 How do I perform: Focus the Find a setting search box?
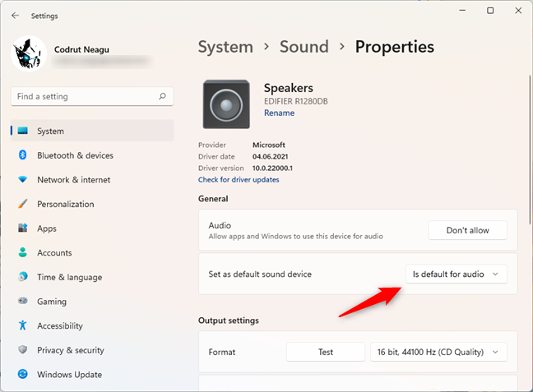click(x=82, y=96)
